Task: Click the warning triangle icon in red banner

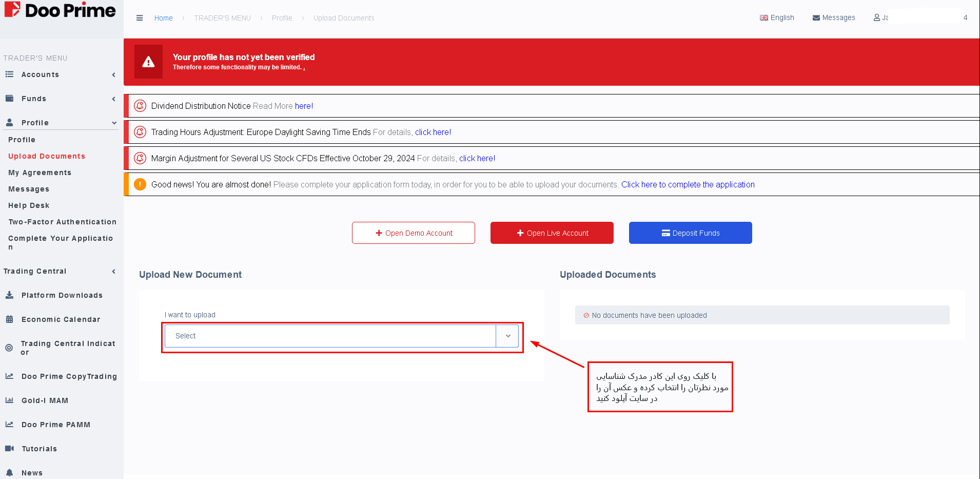Action: pos(148,62)
